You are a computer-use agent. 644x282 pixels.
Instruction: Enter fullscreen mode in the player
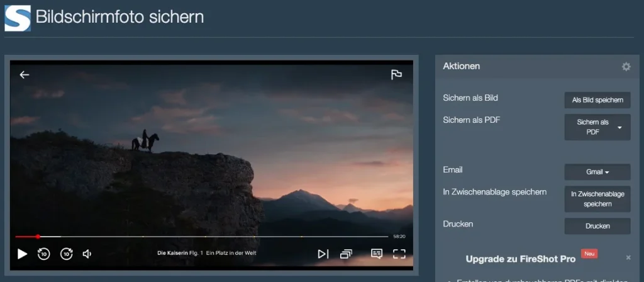pyautogui.click(x=399, y=254)
